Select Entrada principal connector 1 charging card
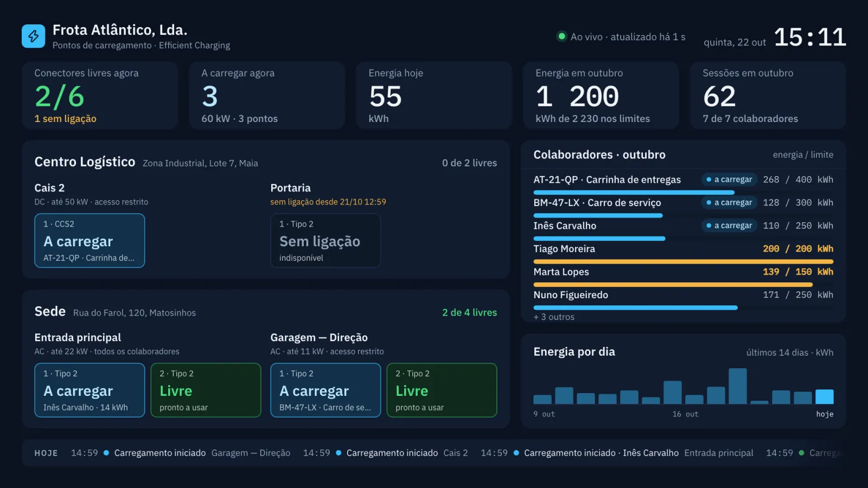 point(90,390)
